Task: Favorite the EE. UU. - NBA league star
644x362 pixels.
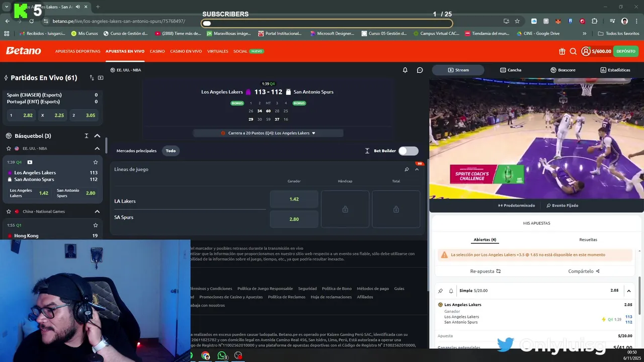Action: click(9, 148)
